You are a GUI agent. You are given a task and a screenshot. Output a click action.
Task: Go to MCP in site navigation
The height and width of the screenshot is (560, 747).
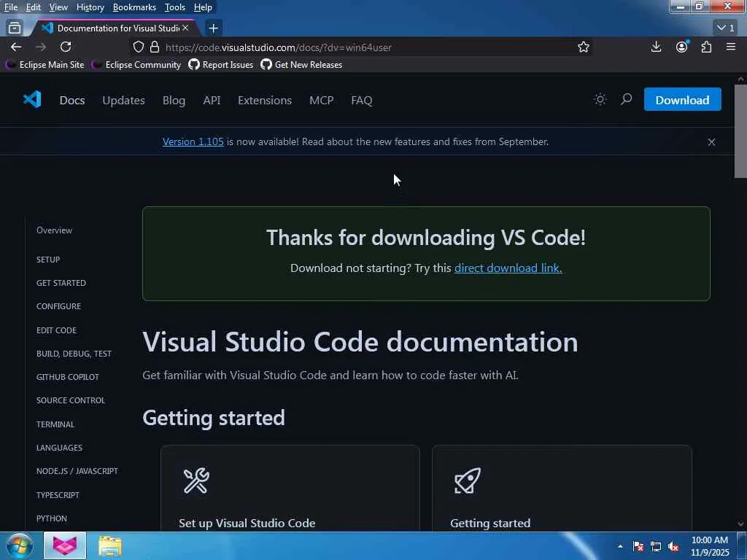click(322, 101)
